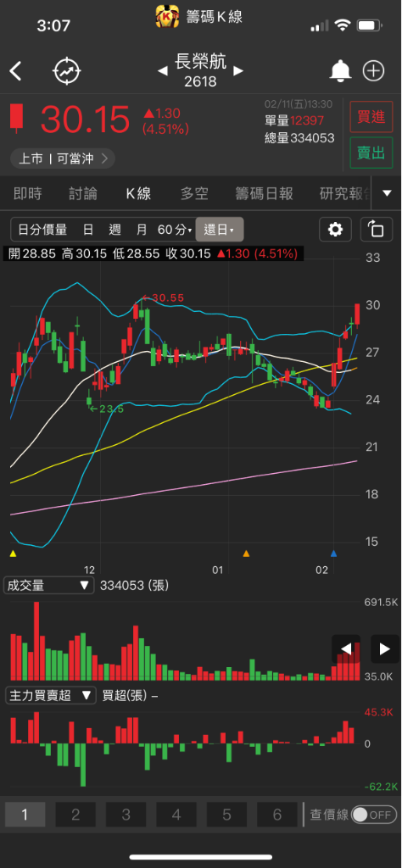Tap the red candlestick icon beside price
The height and width of the screenshot is (868, 402).
click(18, 117)
